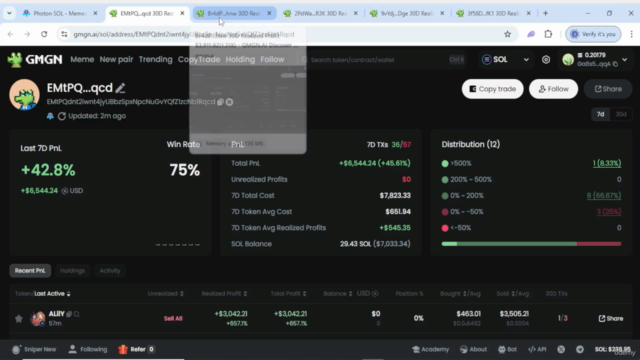
Task: Click Share button in wallet header
Action: click(608, 89)
